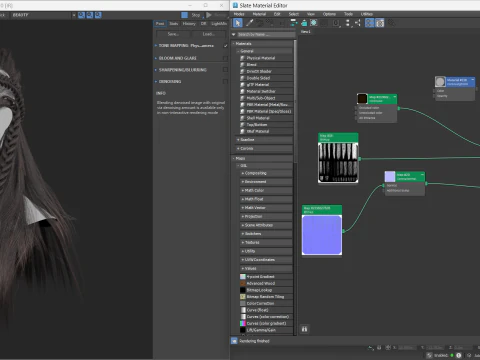Open the Material menu
The image size is (480, 360).
[259, 14]
